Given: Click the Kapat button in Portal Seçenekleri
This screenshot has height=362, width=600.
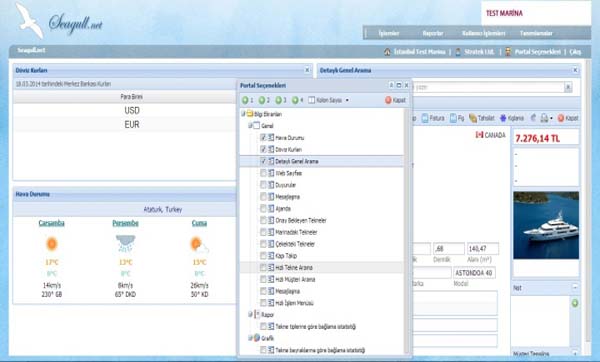Looking at the screenshot, I should [x=395, y=100].
